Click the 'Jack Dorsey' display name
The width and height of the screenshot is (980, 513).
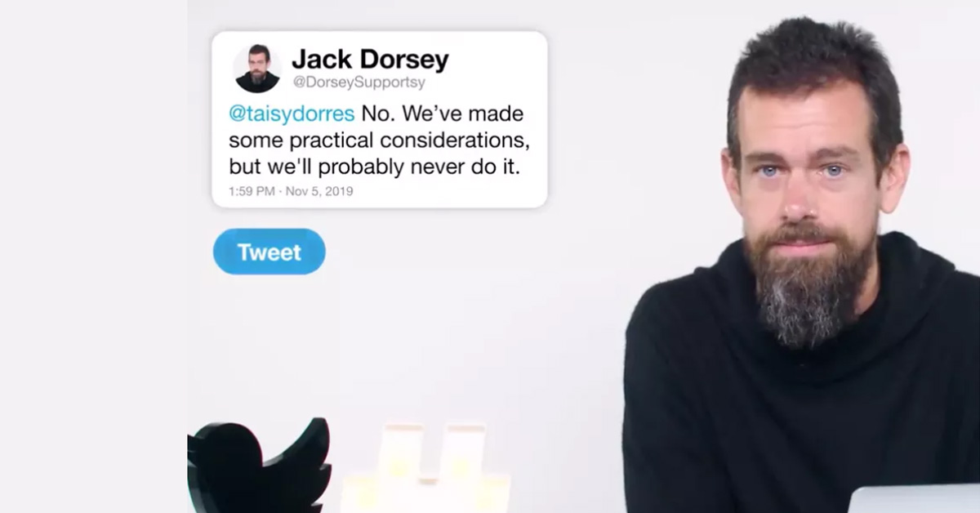pos(370,60)
